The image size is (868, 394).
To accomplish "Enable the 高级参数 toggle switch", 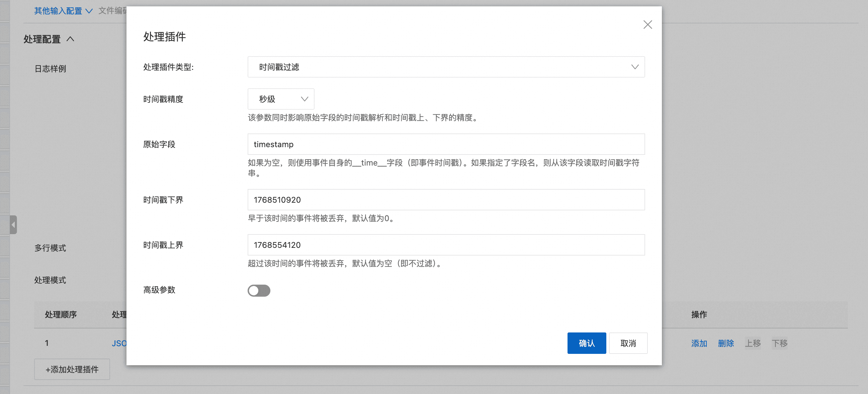I will (x=259, y=290).
